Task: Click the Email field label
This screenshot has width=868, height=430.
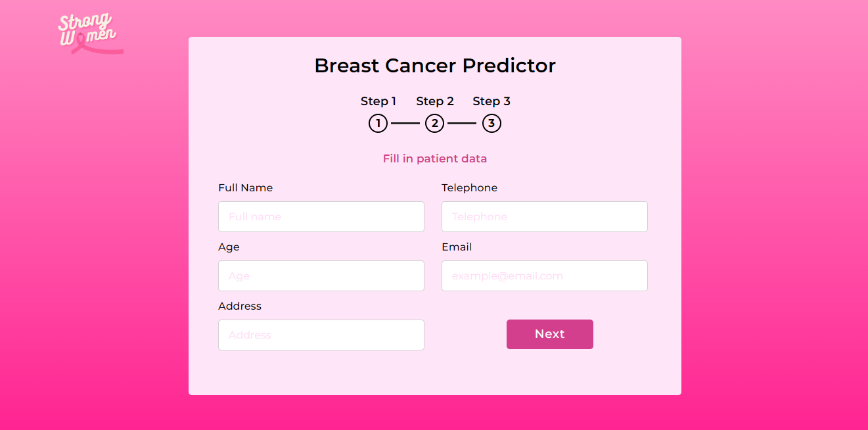Action: [x=456, y=247]
